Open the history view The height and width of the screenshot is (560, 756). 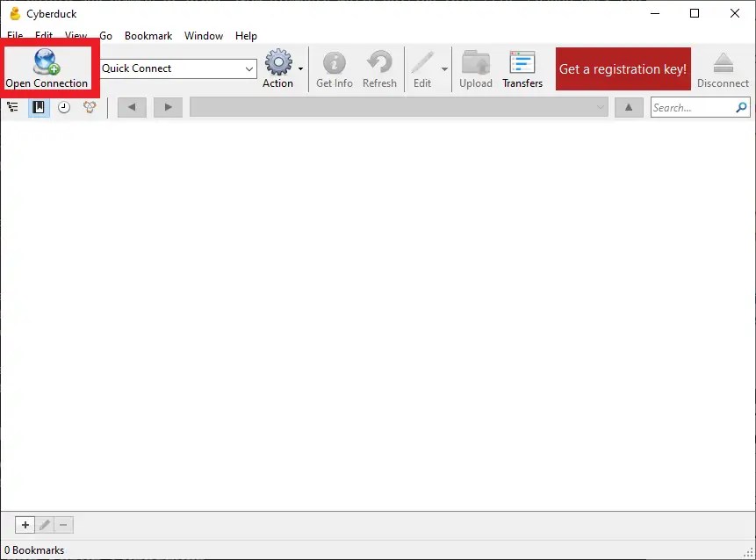click(62, 106)
